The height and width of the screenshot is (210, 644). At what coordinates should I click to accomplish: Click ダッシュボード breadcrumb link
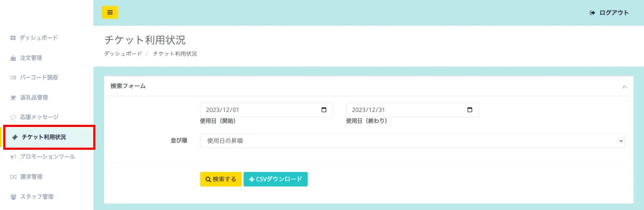(123, 54)
